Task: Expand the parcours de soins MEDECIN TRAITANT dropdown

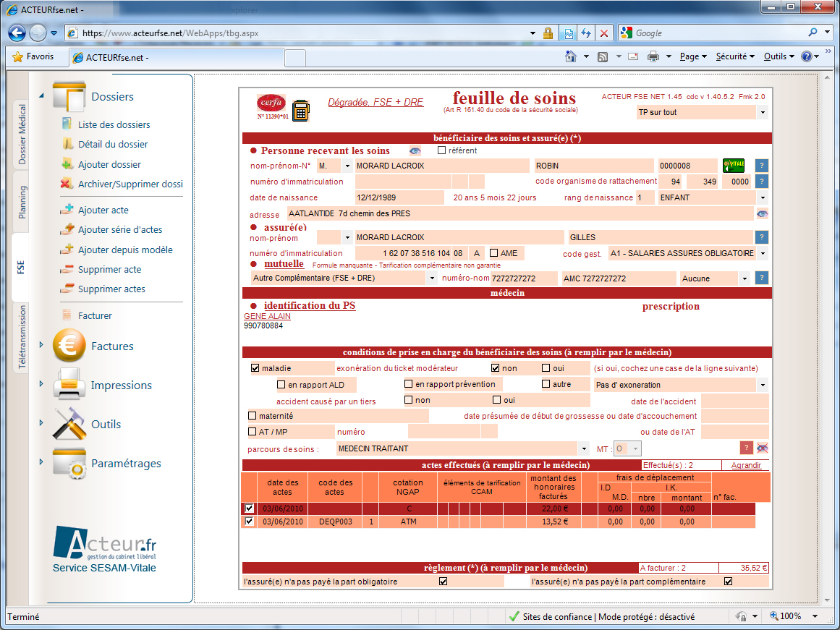Action: [x=584, y=449]
